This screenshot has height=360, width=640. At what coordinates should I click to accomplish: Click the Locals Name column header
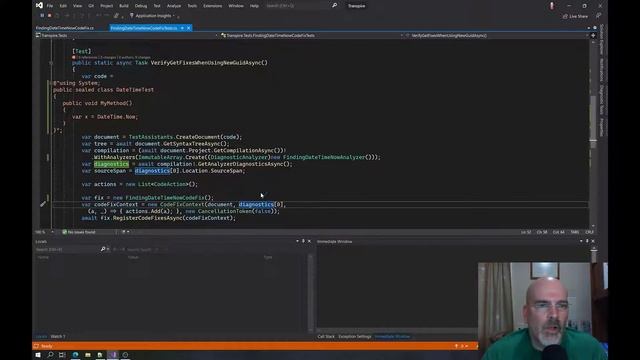[x=43, y=257]
